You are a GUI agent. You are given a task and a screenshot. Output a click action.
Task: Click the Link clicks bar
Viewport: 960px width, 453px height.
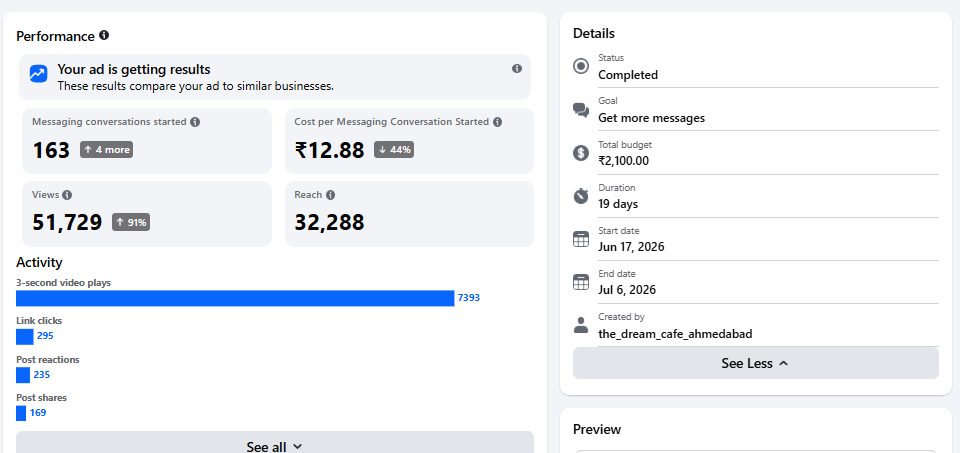pos(24,336)
